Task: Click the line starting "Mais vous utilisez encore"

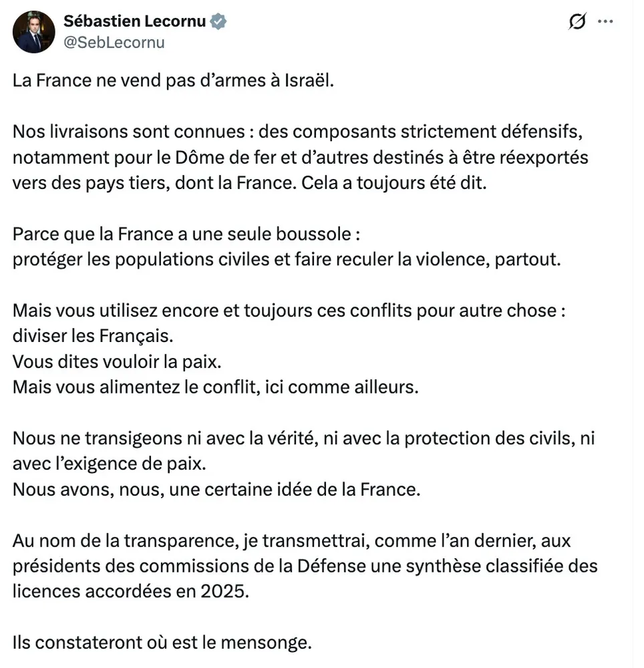Action: point(289,311)
